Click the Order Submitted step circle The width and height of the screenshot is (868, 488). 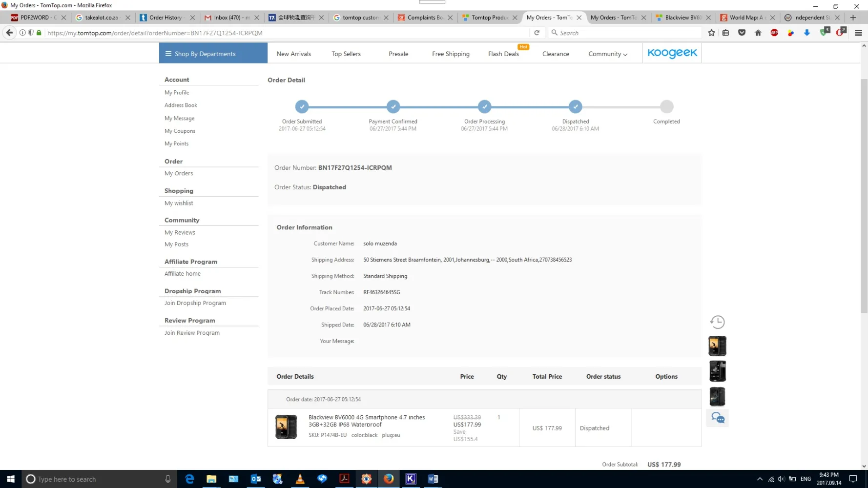[302, 106]
